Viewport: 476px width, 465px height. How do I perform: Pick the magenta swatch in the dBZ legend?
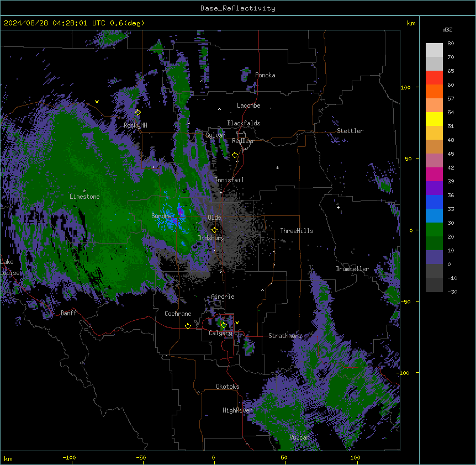pos(434,174)
